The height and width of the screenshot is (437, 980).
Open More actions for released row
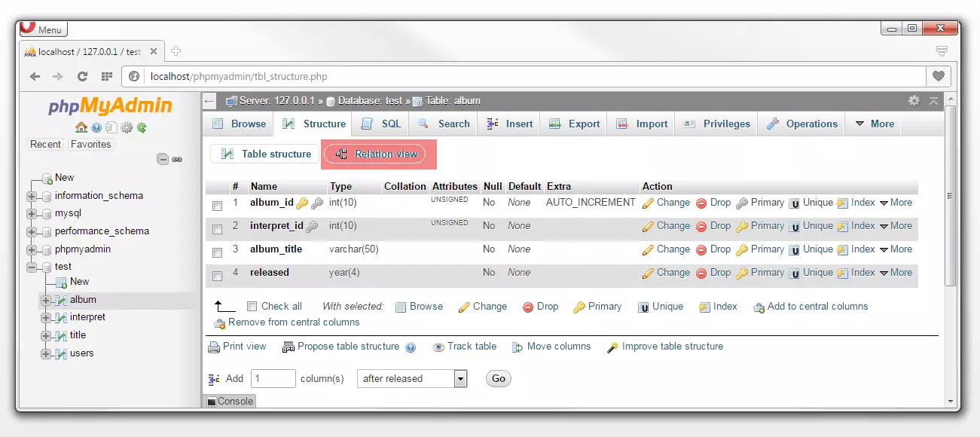tap(896, 273)
